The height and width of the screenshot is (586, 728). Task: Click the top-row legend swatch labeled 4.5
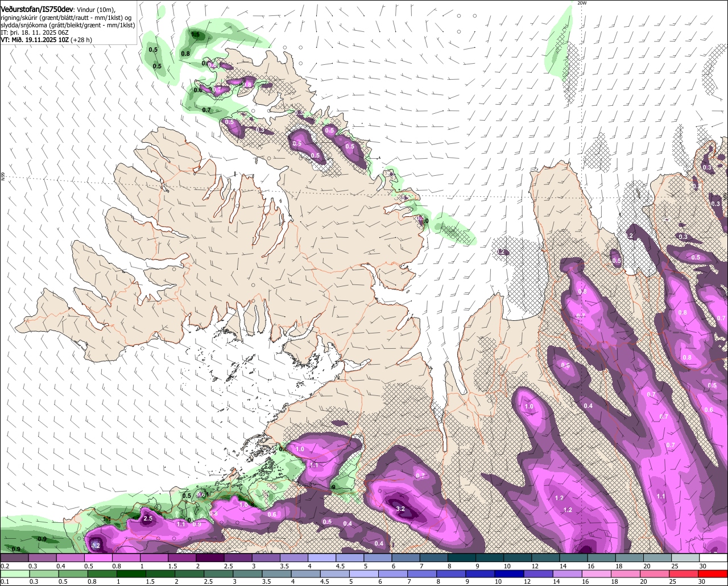tap(350, 558)
